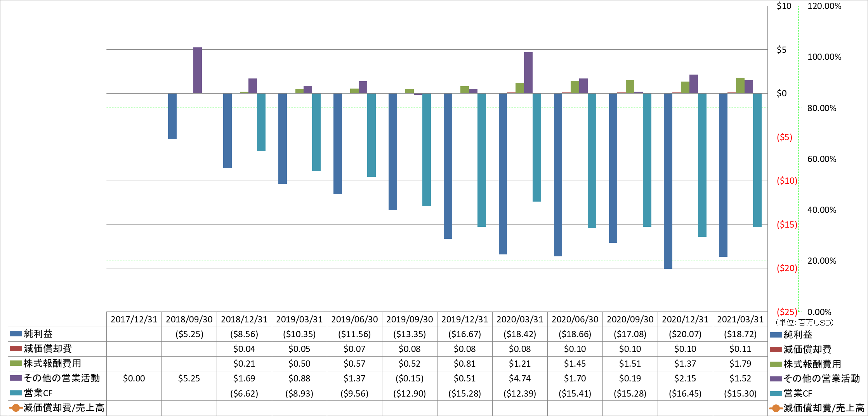Click the stock compensation cell $1.79

click(740, 364)
